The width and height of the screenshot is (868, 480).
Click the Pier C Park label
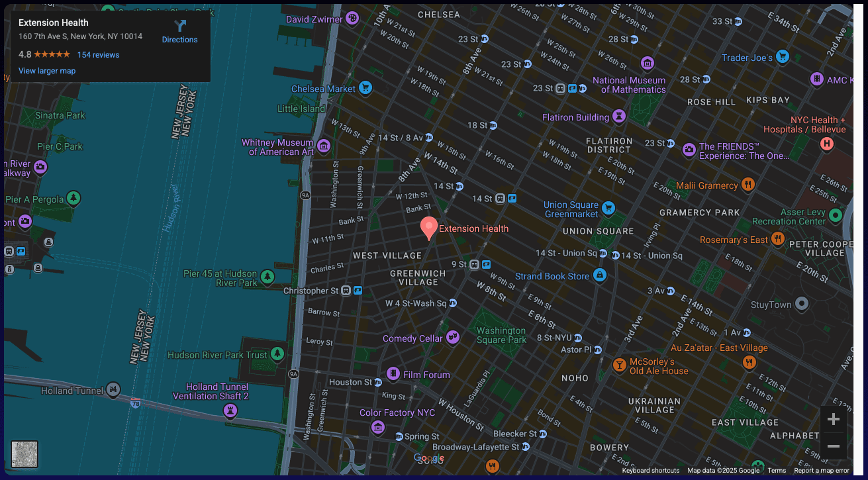pyautogui.click(x=60, y=146)
